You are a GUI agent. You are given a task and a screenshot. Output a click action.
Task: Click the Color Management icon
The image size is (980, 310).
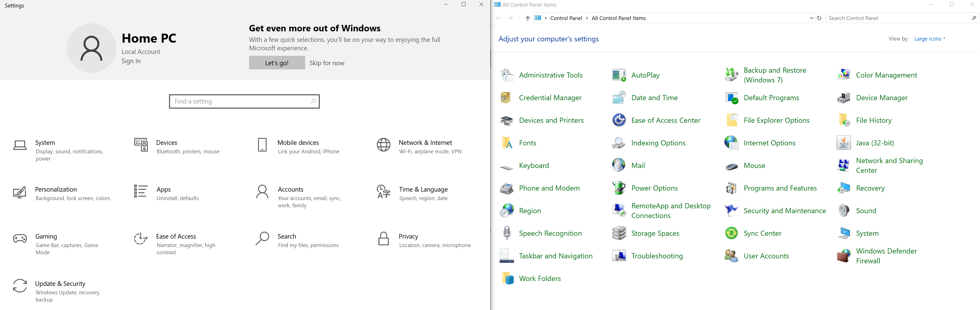843,75
